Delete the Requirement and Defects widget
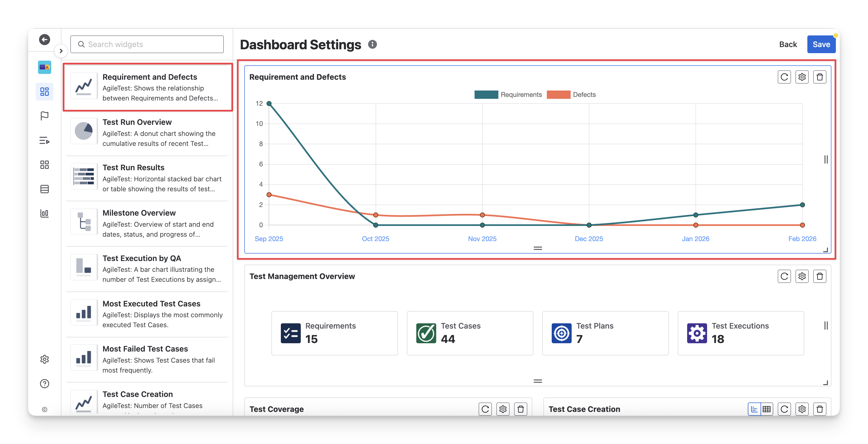Viewport: 868px width, 444px height. (820, 77)
